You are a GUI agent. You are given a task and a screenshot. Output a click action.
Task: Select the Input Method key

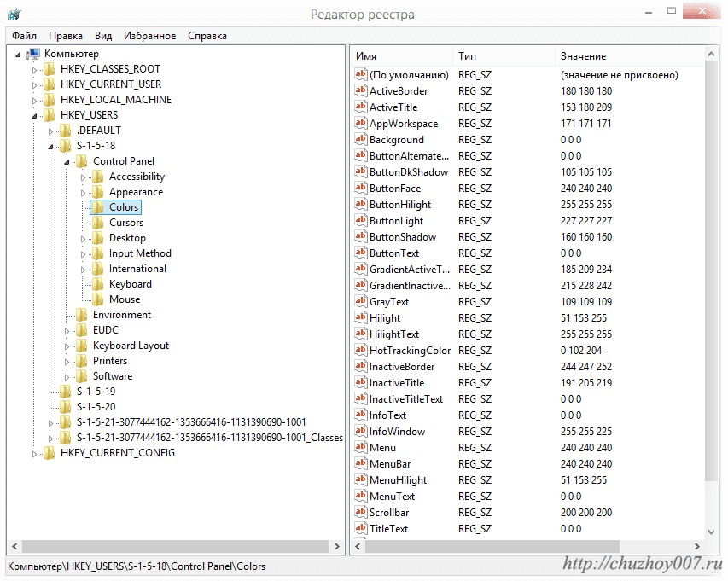tap(140, 253)
